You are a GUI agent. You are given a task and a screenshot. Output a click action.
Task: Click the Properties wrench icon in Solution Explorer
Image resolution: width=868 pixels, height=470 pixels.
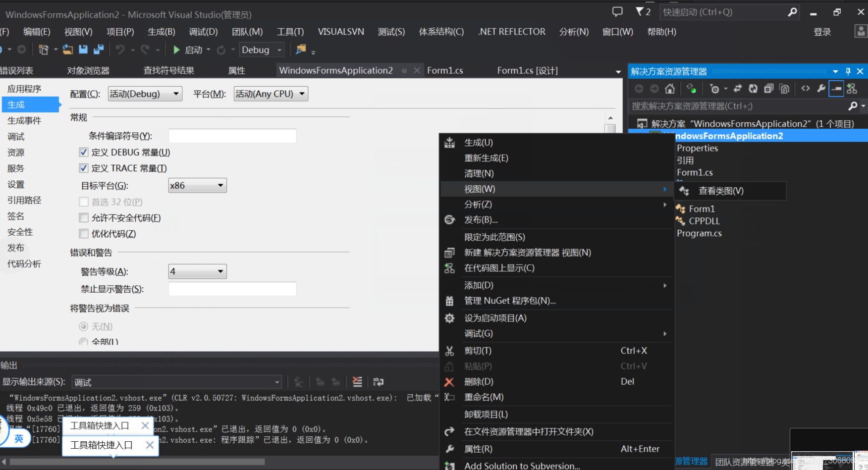point(821,89)
